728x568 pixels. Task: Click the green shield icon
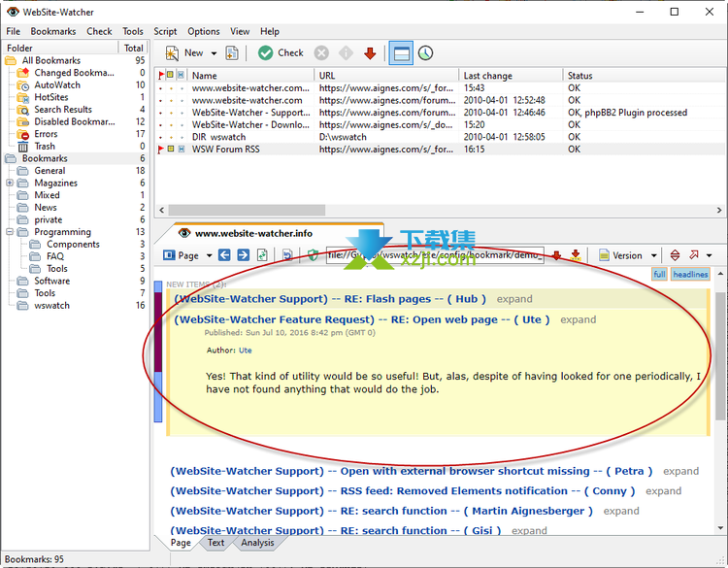coord(313,255)
